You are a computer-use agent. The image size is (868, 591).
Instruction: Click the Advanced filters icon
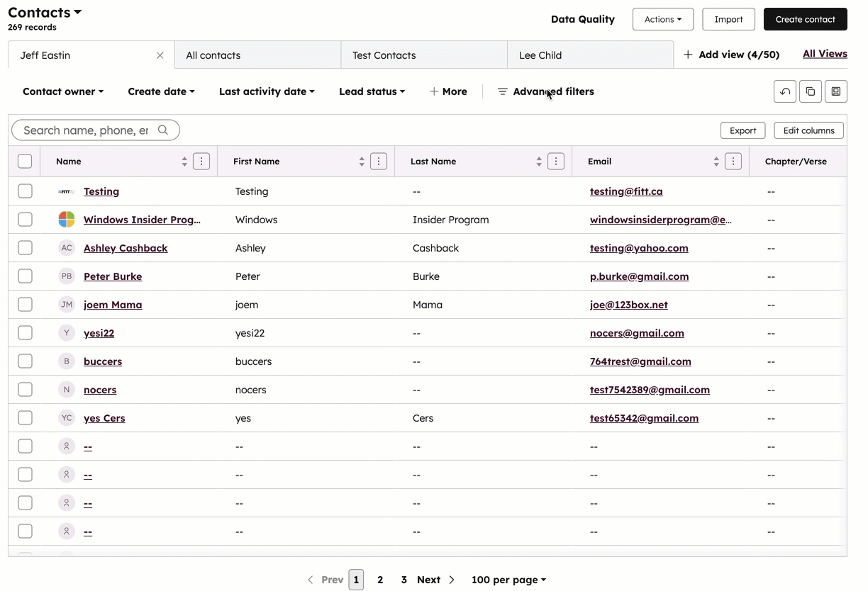503,92
